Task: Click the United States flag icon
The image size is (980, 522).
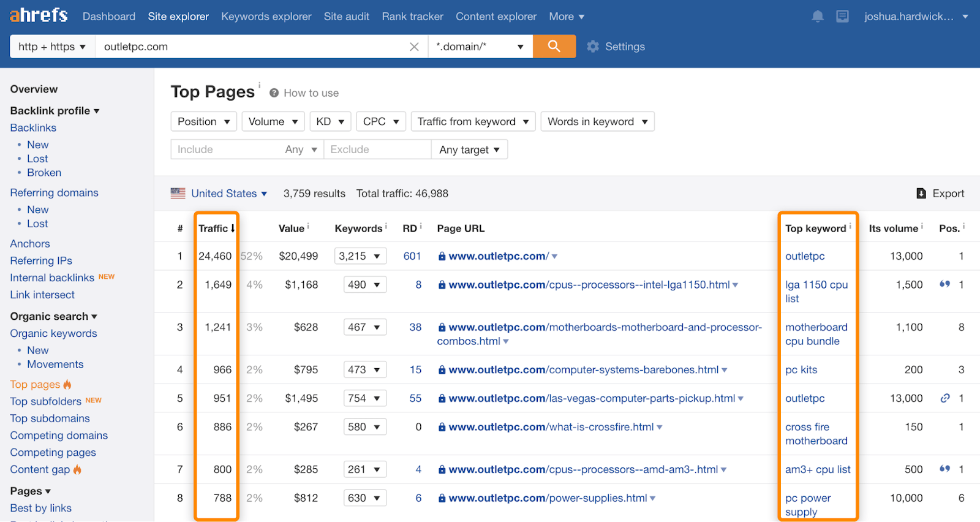Action: (x=178, y=194)
